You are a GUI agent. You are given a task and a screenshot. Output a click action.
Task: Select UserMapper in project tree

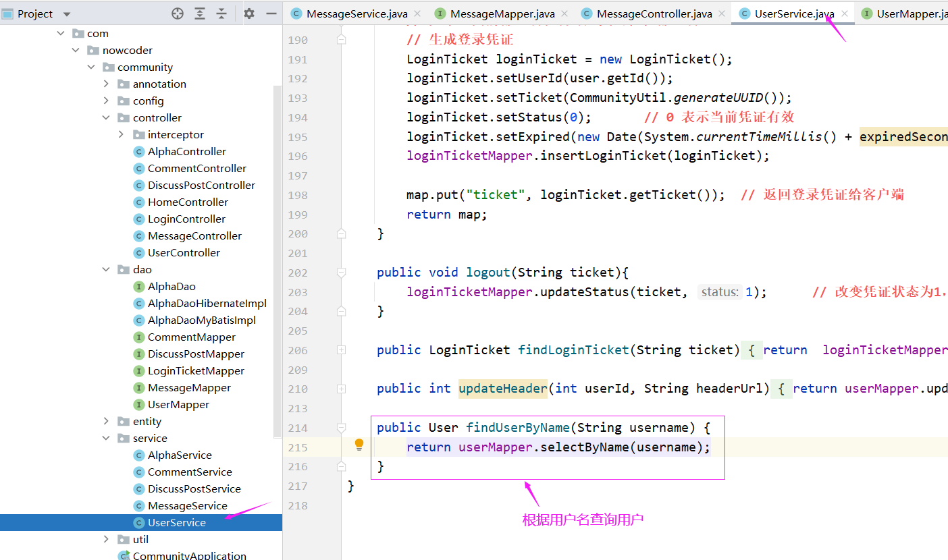coord(178,404)
